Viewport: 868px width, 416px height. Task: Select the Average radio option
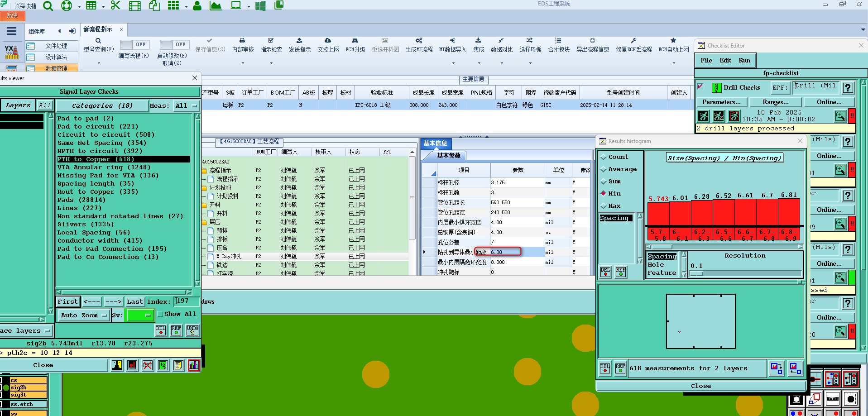[x=604, y=169]
